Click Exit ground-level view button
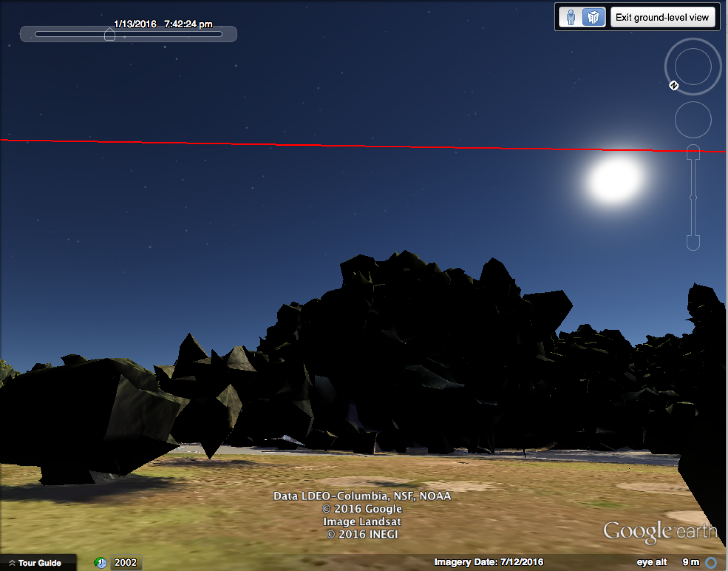The height and width of the screenshot is (571, 728). pyautogui.click(x=662, y=18)
